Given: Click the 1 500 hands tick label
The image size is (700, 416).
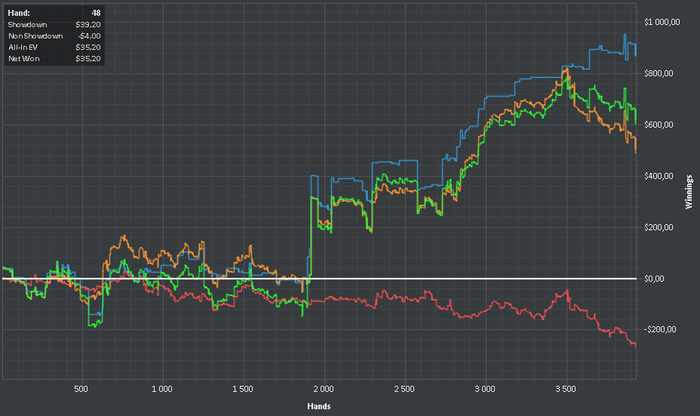Looking at the screenshot, I should click(242, 389).
